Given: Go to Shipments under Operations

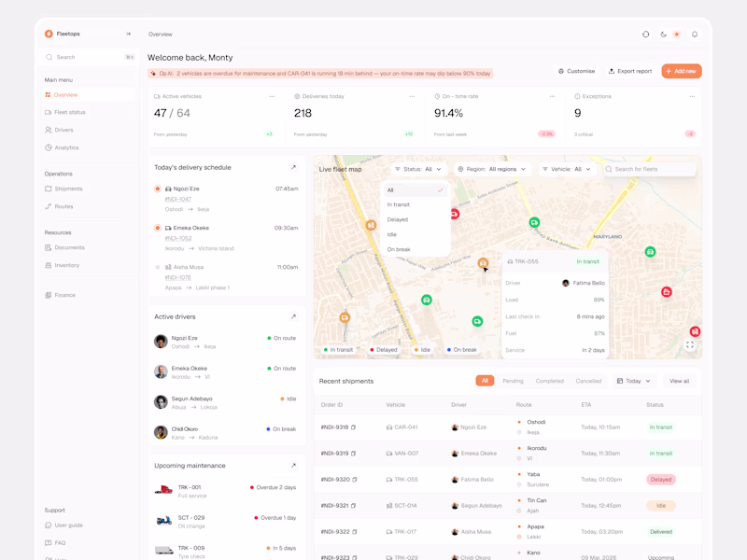Looking at the screenshot, I should (89, 189).
